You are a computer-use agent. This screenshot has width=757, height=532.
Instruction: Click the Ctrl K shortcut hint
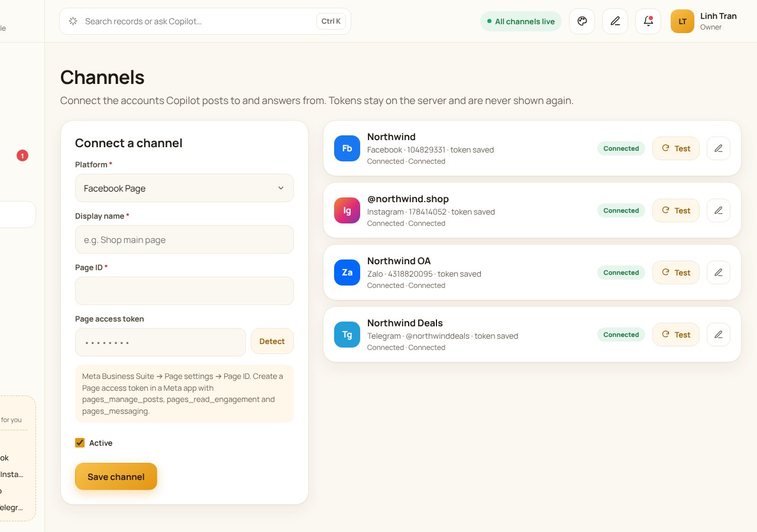click(x=331, y=21)
